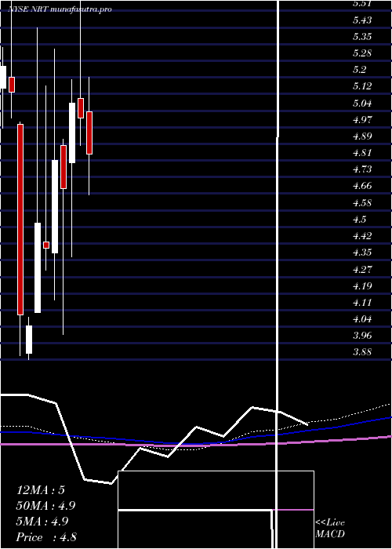
Task: Click the last red candle on the right
Action: (x=89, y=133)
